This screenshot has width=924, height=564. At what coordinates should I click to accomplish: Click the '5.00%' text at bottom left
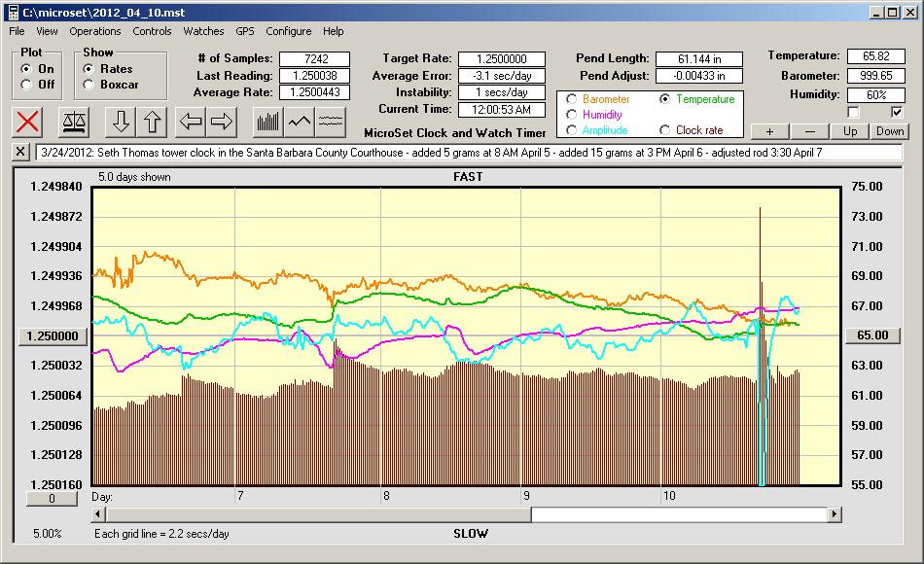coord(47,534)
